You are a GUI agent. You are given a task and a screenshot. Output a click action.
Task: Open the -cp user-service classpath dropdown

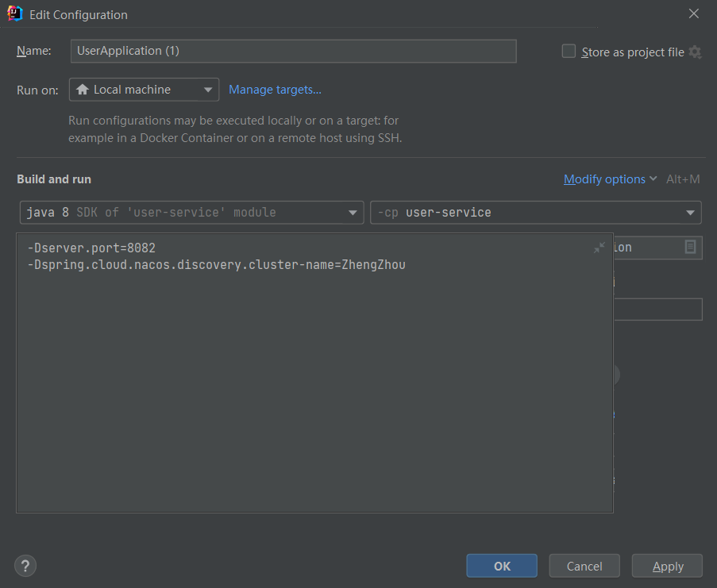click(x=535, y=213)
